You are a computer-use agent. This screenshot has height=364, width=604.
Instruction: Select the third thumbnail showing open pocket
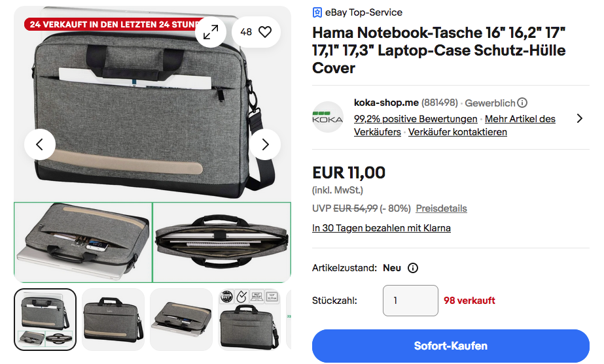181,320
